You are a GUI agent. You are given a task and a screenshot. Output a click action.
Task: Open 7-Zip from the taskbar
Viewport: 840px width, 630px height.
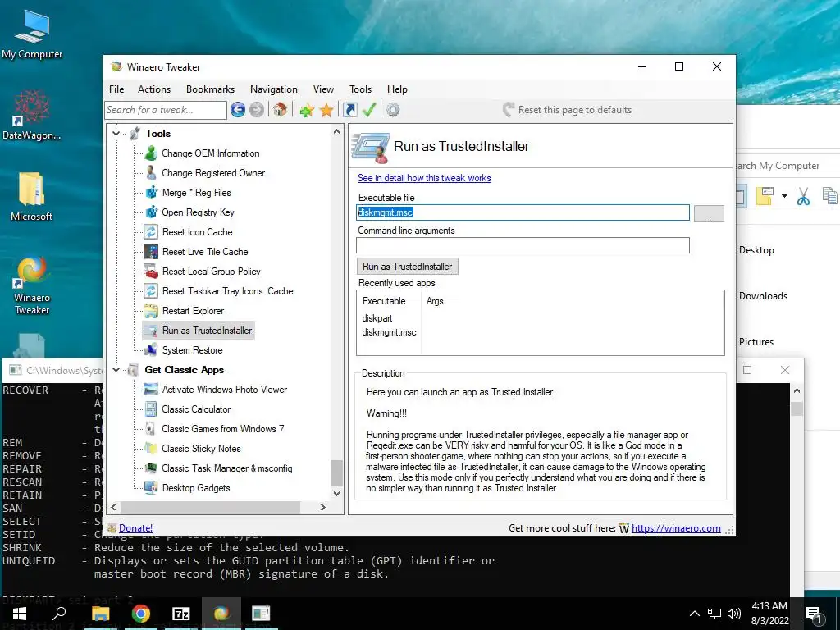tap(181, 614)
